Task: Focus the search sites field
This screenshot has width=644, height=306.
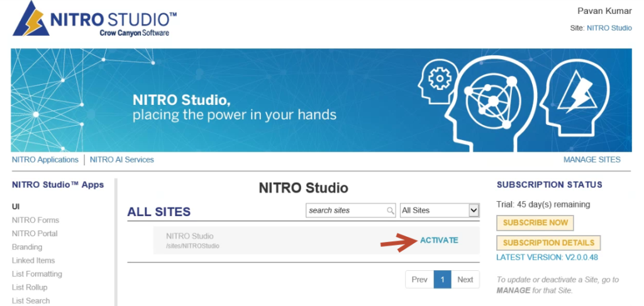Action: pyautogui.click(x=350, y=210)
